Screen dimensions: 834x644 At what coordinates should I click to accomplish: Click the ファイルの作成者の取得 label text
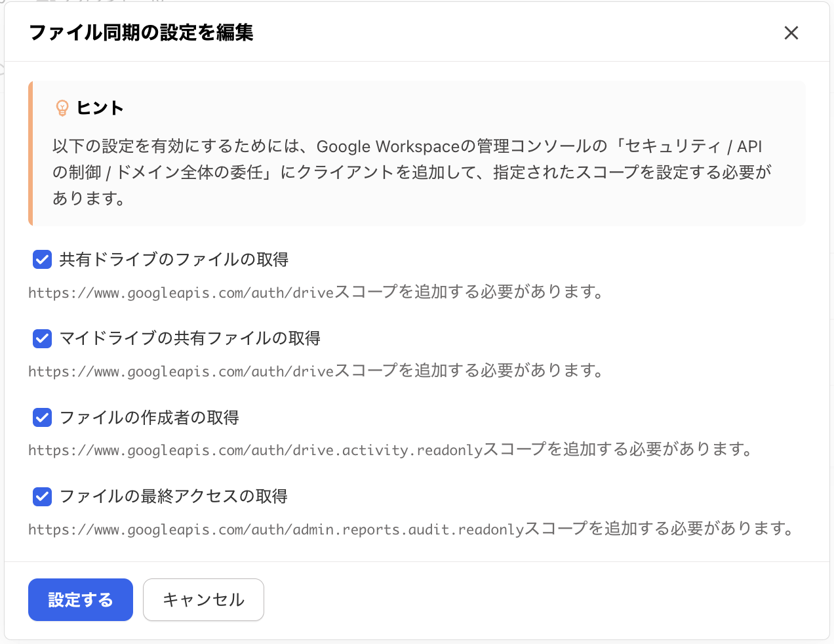click(149, 417)
